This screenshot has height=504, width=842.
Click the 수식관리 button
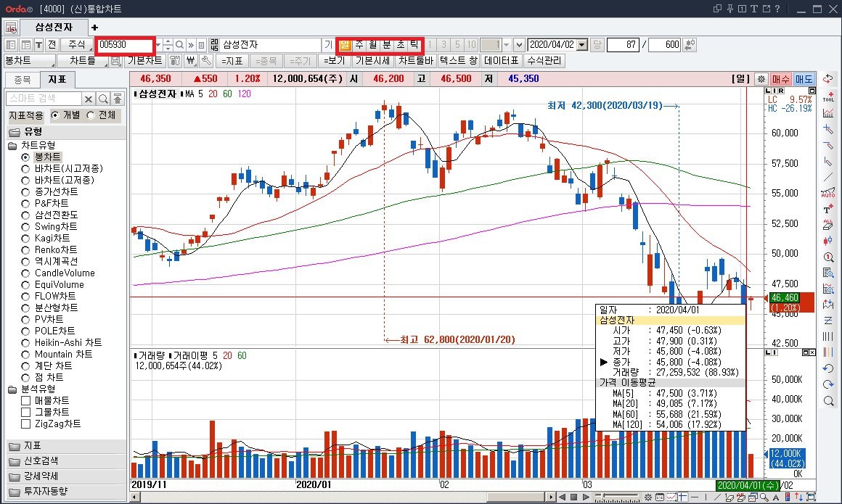coord(544,61)
